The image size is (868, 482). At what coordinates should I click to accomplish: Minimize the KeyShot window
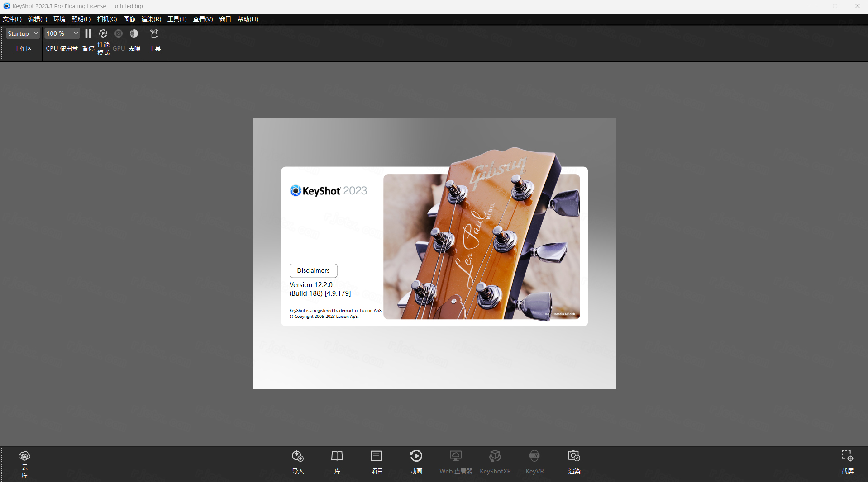pyautogui.click(x=813, y=6)
